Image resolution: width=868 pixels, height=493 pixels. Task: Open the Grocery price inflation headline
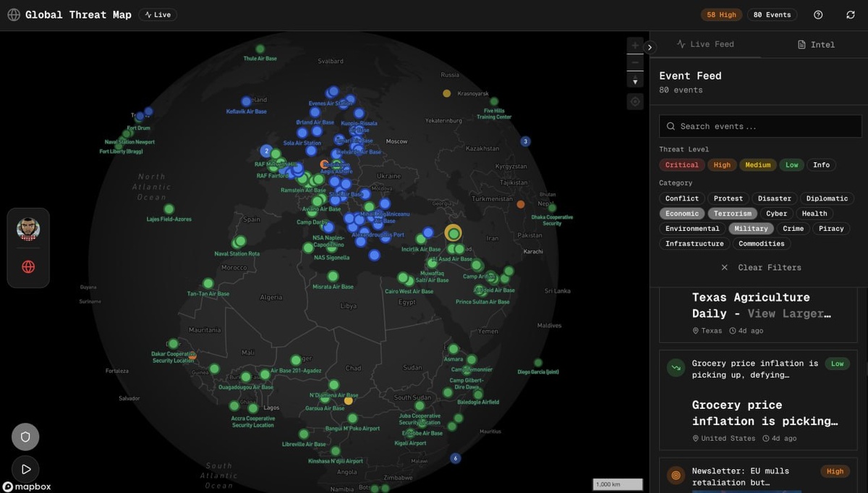[x=765, y=413]
